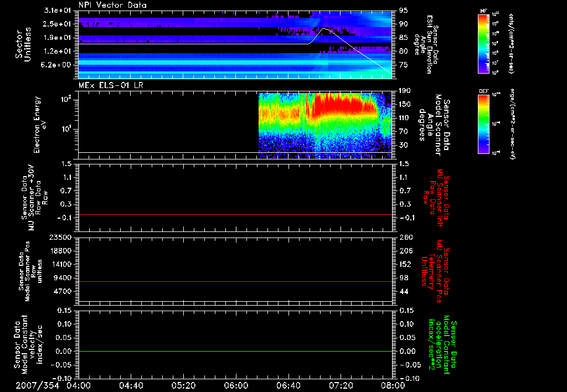Click the NF color scale bar

click(x=484, y=44)
